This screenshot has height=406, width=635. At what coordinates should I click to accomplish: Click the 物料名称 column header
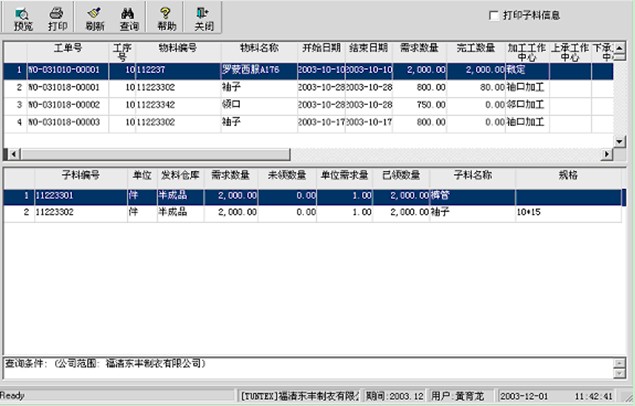click(x=259, y=48)
